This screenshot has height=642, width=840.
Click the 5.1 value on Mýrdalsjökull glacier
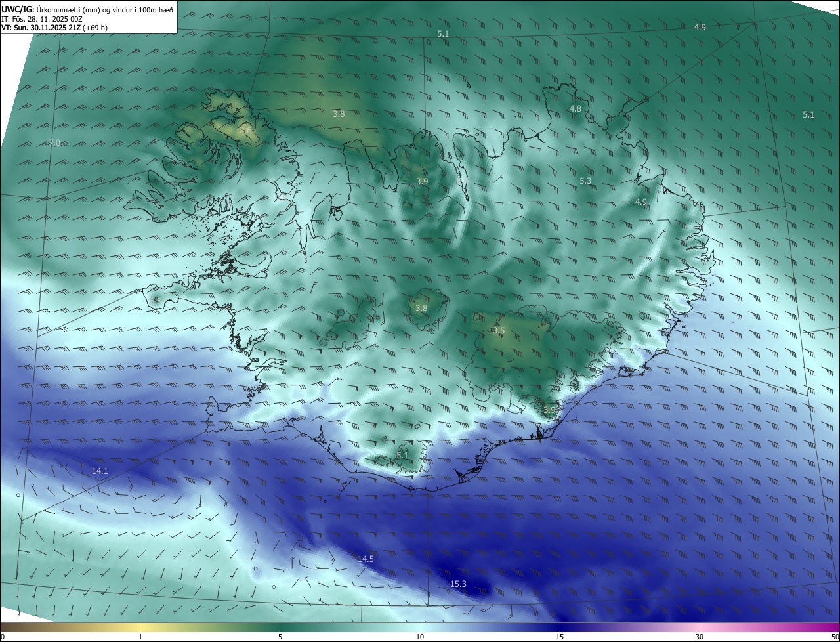[402, 455]
